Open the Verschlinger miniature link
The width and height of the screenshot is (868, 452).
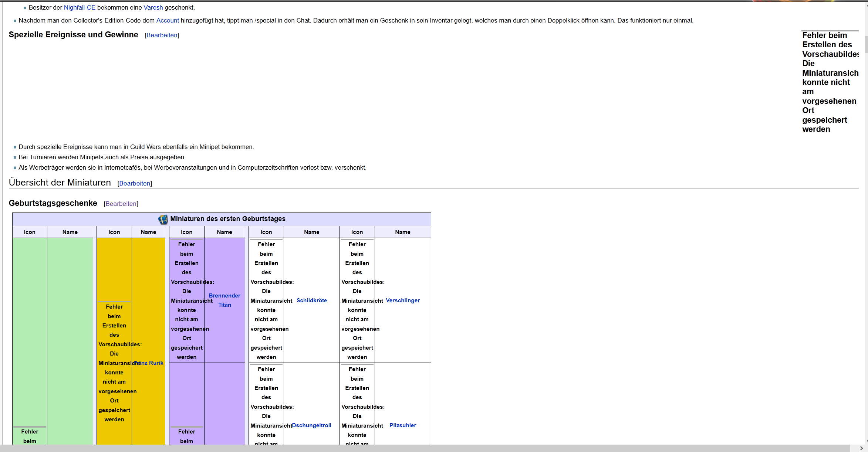[x=403, y=300]
